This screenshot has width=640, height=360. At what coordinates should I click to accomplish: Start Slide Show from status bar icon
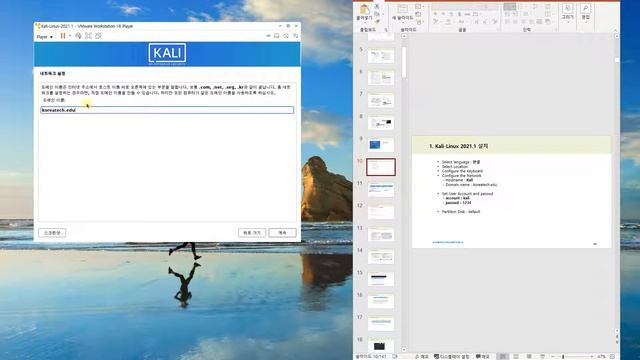click(542, 356)
